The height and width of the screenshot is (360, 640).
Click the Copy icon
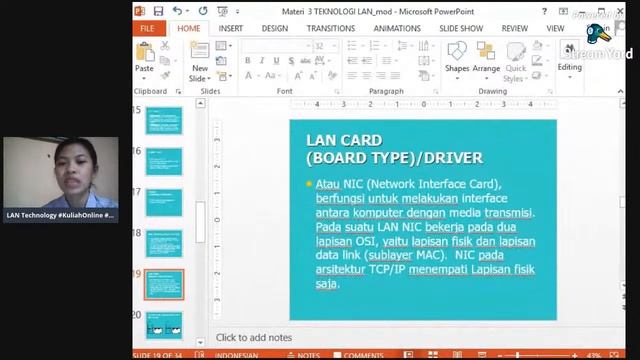[x=165, y=61]
